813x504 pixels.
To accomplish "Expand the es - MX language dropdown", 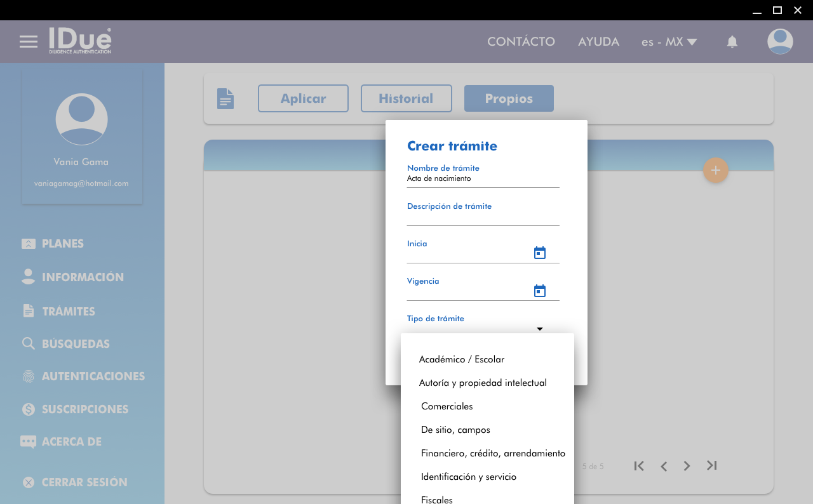I will (669, 42).
